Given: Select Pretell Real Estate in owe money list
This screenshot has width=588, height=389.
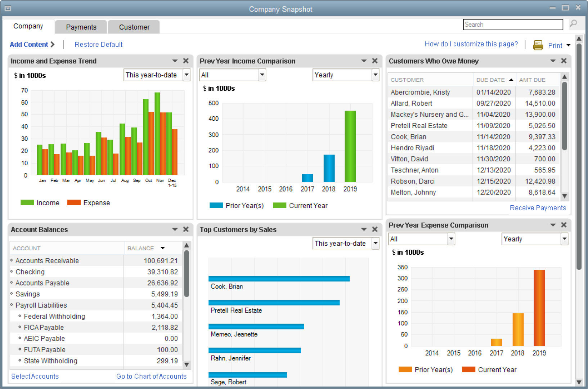Looking at the screenshot, I should point(473,126).
